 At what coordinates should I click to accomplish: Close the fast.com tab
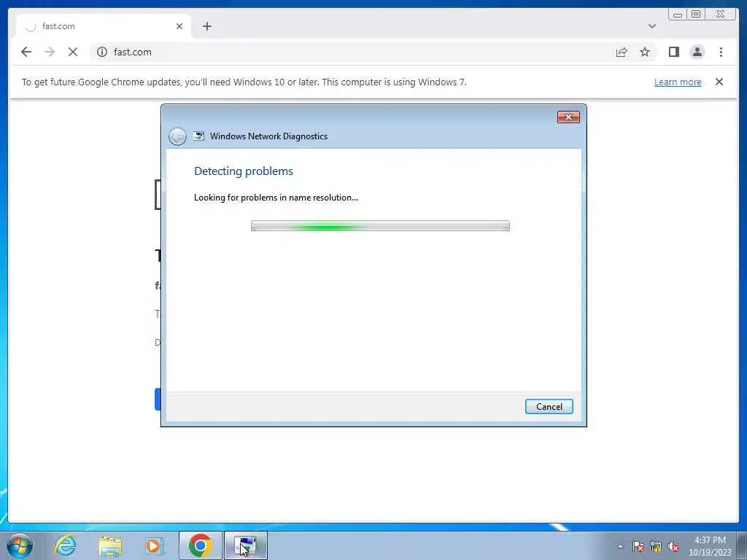click(179, 26)
